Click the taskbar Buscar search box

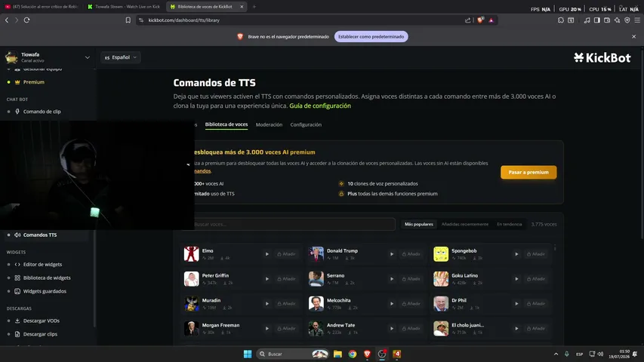coord(293,354)
